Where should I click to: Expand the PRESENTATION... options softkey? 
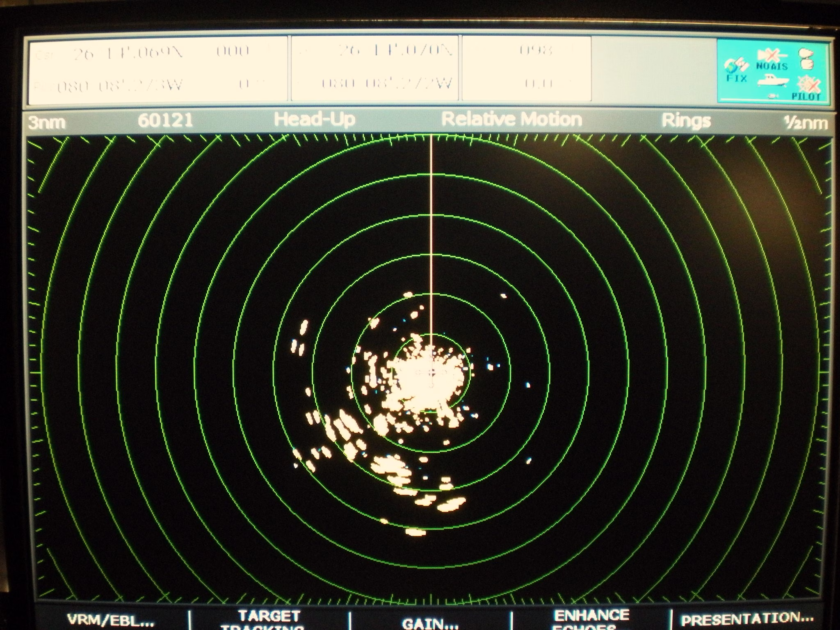click(747, 619)
